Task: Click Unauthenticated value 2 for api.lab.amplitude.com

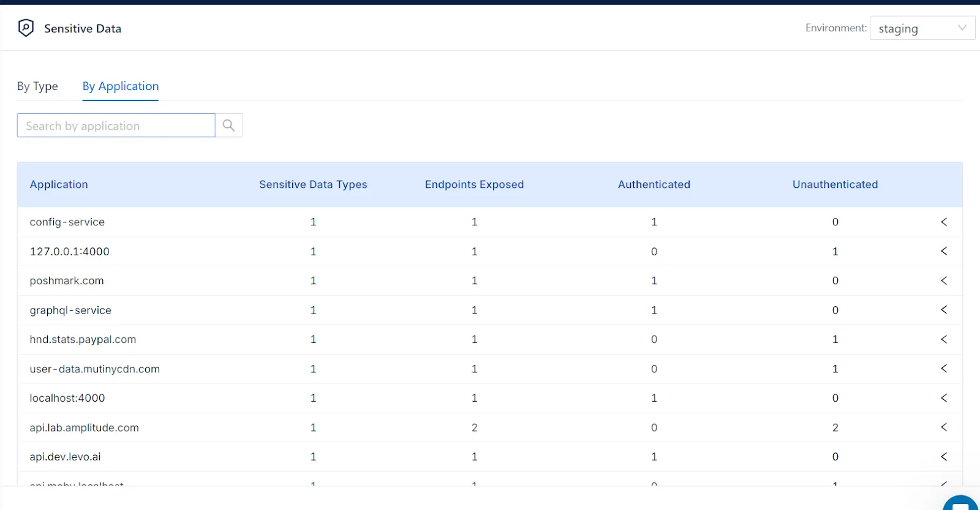Action: point(835,428)
